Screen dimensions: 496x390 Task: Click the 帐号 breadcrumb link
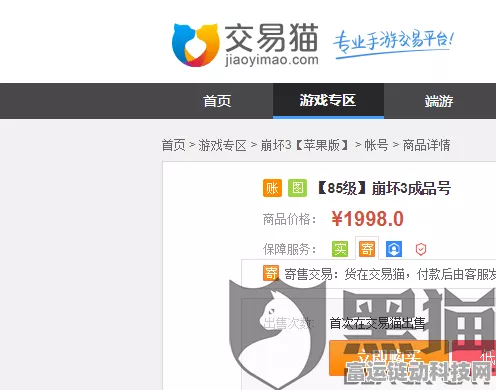[x=376, y=145]
